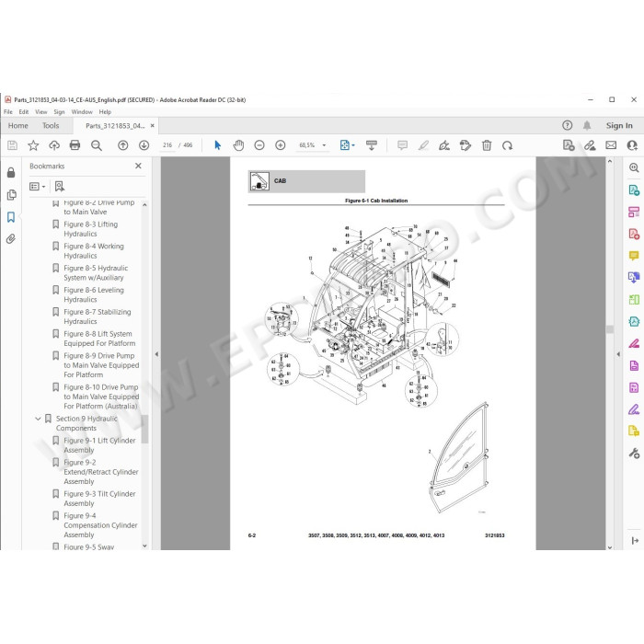Zoom out with the minus icon
644x644 pixels.
(x=259, y=145)
